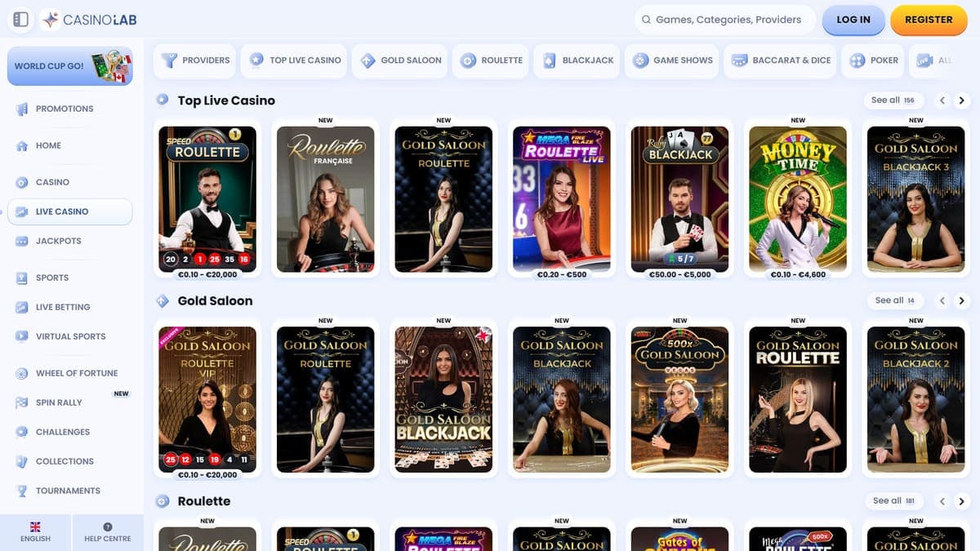
Task: Click See all 181 for Roulette
Action: [x=893, y=501]
